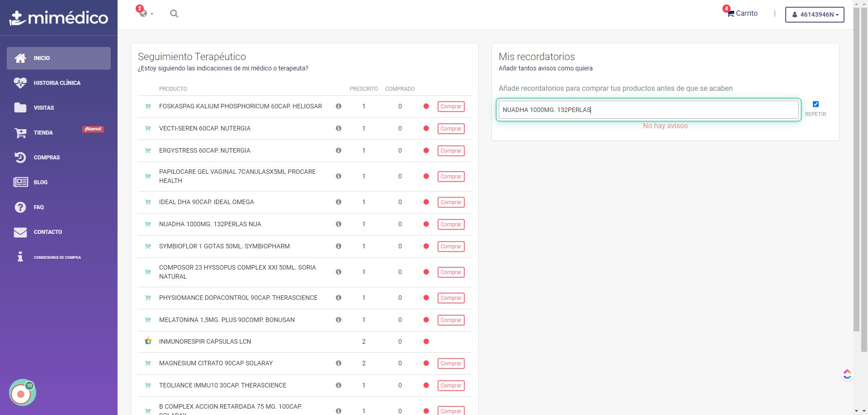Image resolution: width=868 pixels, height=415 pixels.
Task: Show info for Ideal DHA 90cap
Action: tap(338, 202)
